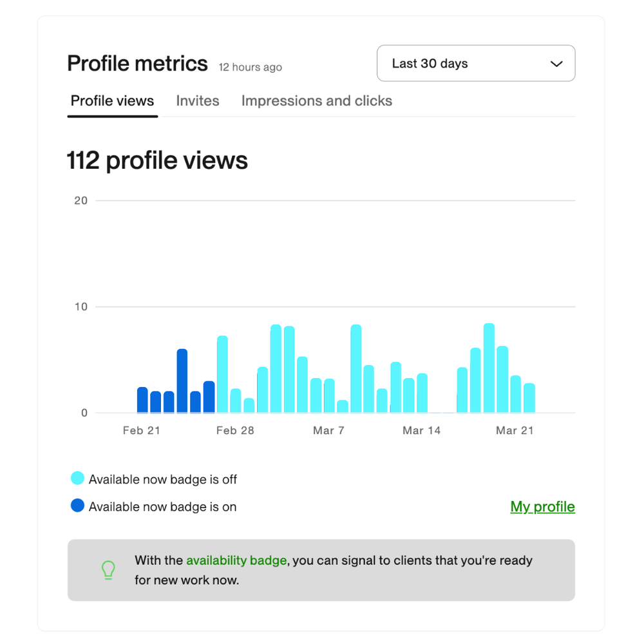The width and height of the screenshot is (644, 644).
Task: Click the blue legend dot
Action: coord(77,506)
